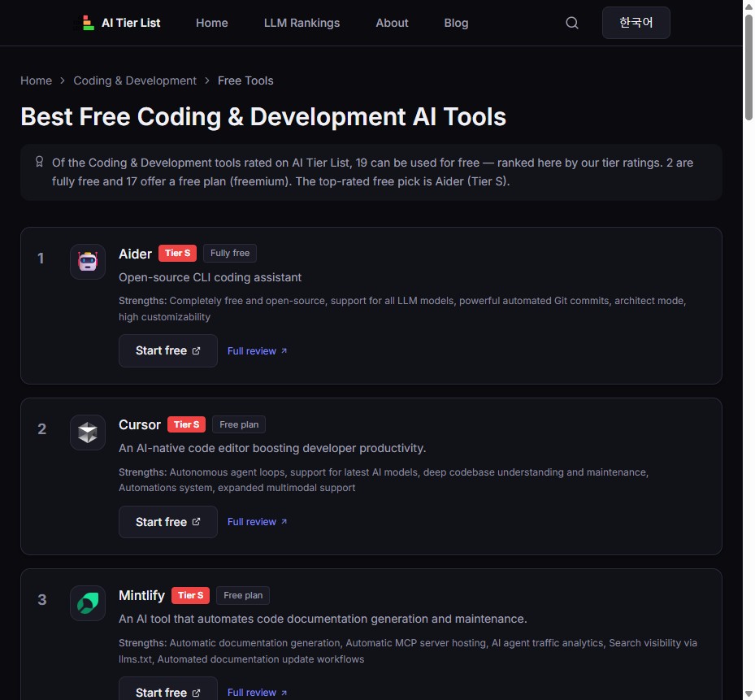This screenshot has height=700, width=755.
Task: Click the Free plan tag on Mintlify
Action: (x=243, y=595)
